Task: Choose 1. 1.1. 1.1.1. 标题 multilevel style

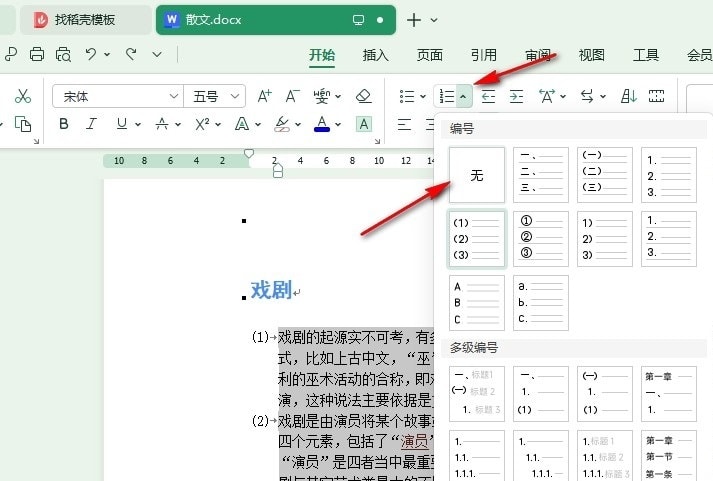Action: [x=605, y=456]
